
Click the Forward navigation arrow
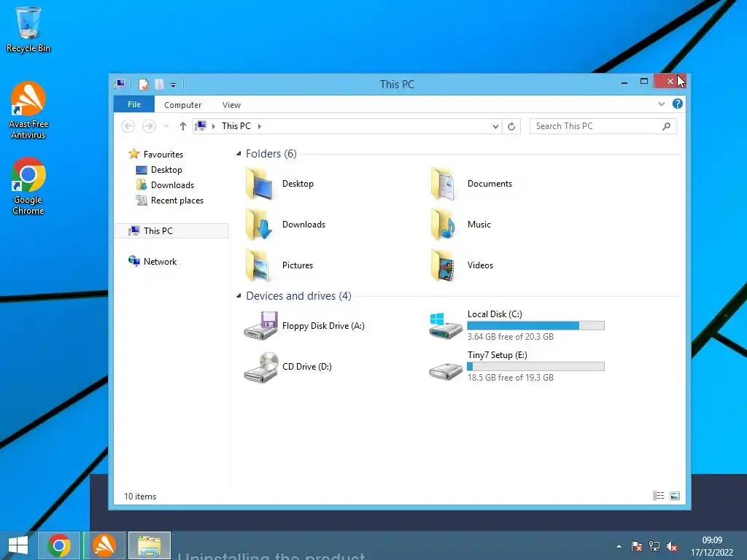pyautogui.click(x=149, y=126)
